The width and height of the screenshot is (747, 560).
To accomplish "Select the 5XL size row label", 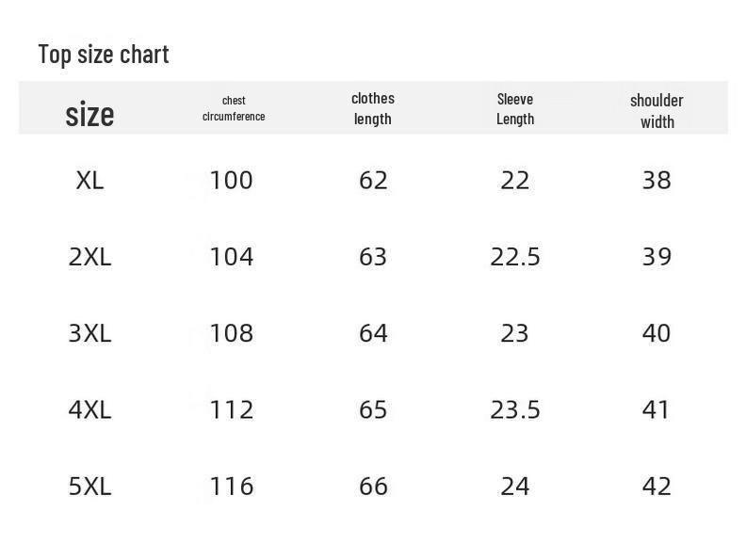I will click(x=89, y=486).
